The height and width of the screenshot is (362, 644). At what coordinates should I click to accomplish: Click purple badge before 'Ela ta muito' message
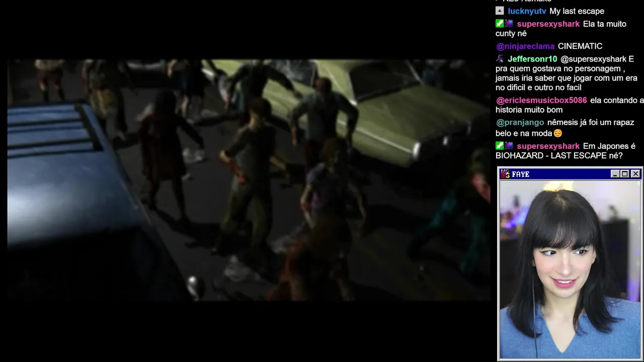(509, 24)
